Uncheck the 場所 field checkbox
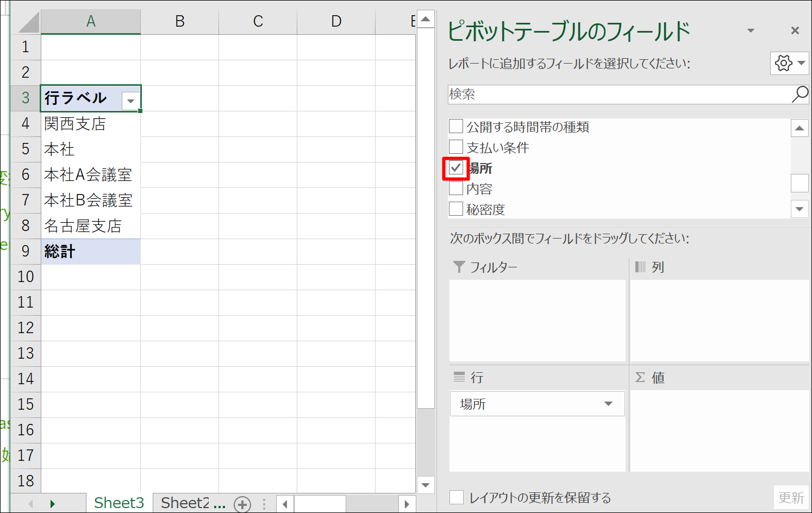 [456, 168]
